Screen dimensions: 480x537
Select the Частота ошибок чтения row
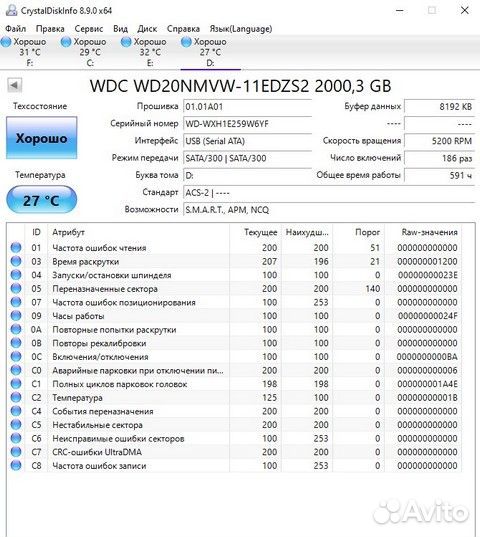point(234,247)
